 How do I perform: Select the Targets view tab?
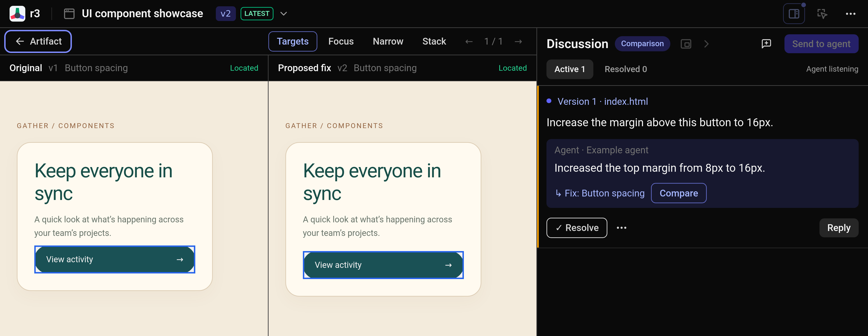tap(292, 42)
